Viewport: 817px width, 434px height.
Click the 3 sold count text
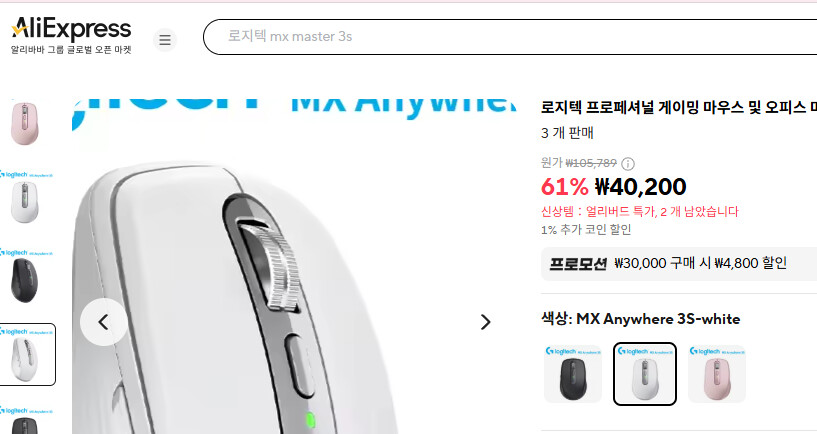point(567,133)
